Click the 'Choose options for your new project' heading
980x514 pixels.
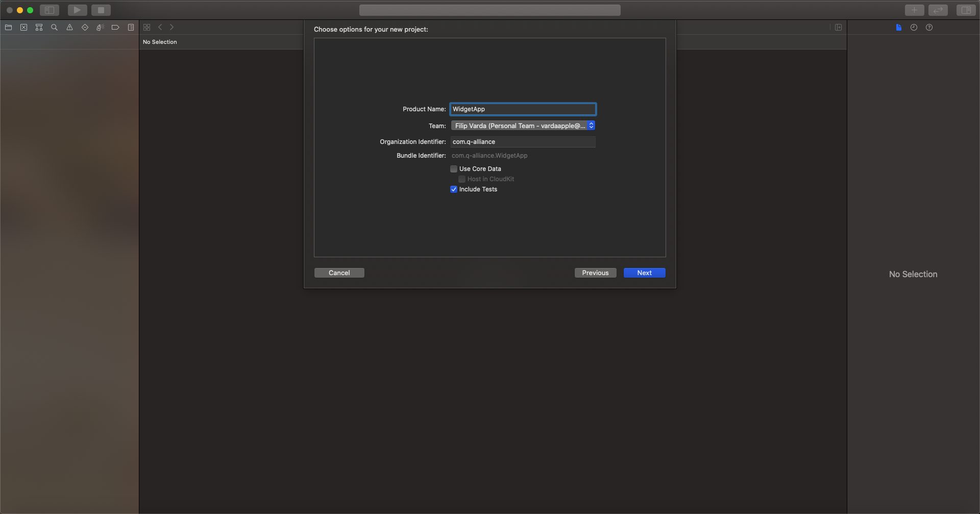click(371, 30)
